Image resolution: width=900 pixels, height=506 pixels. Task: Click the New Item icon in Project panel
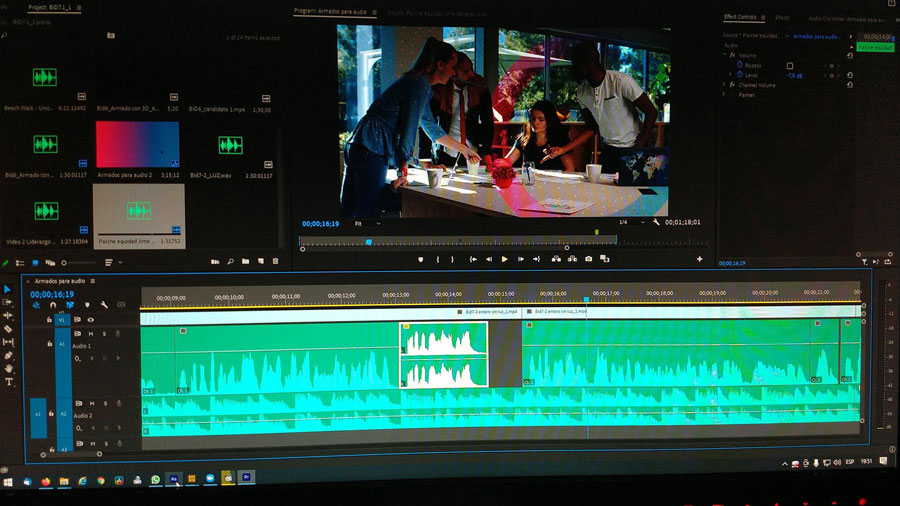261,262
